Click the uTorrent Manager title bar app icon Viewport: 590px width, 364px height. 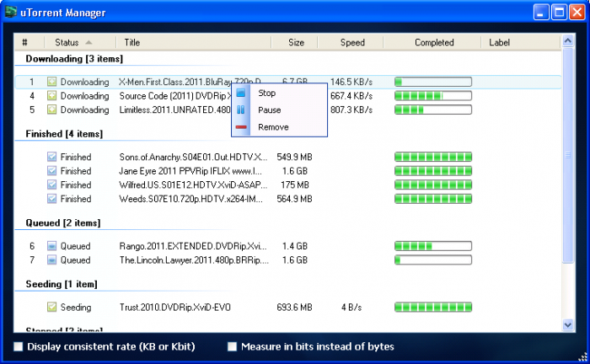point(10,12)
